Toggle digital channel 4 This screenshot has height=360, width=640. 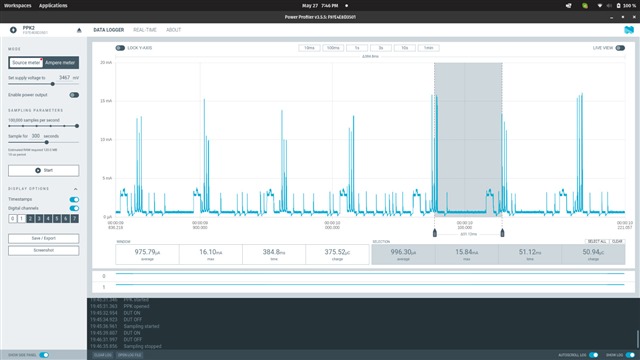tap(48, 219)
